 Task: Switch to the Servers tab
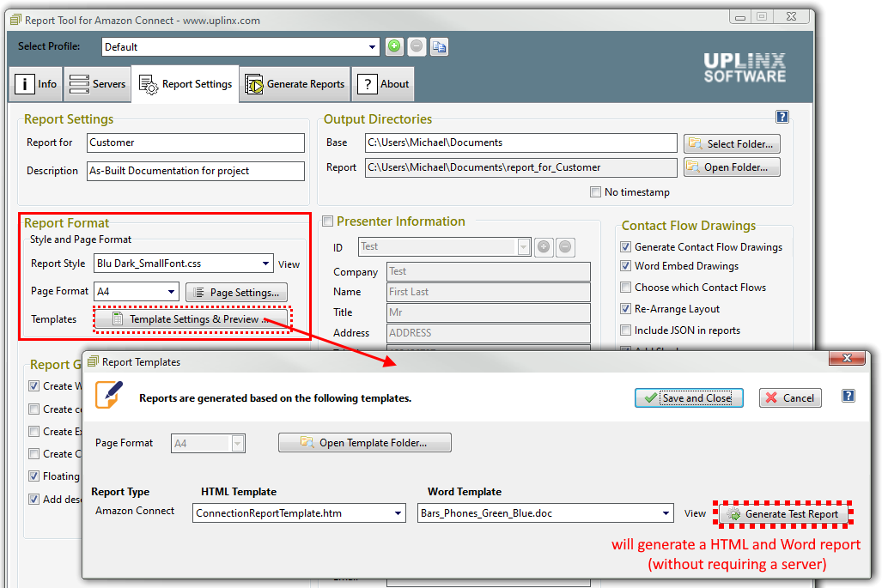97,84
